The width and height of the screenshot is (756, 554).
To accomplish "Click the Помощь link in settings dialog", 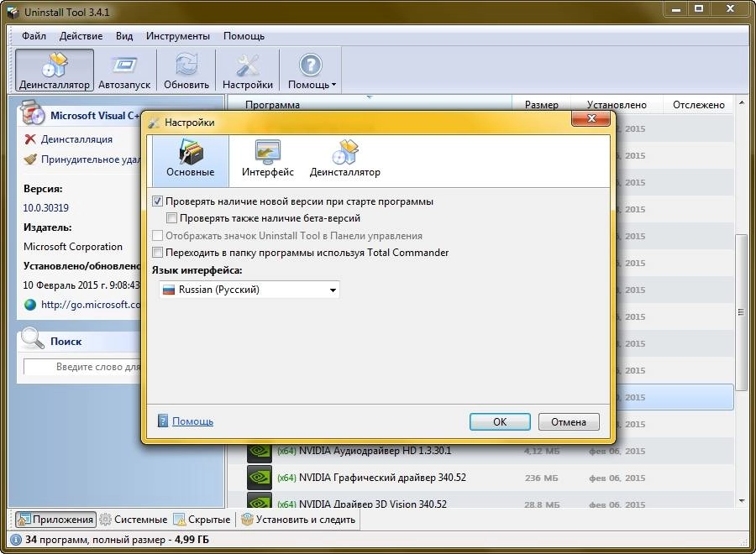I will (x=192, y=421).
